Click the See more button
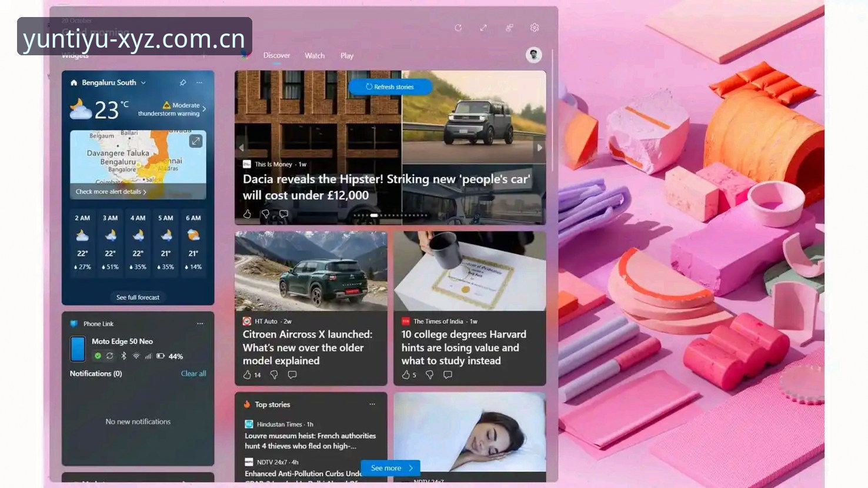Viewport: 868px width, 488px height. tap(390, 468)
